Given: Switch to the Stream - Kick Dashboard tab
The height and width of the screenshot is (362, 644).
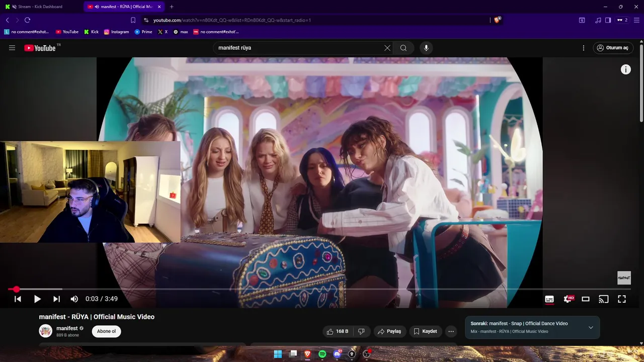Looking at the screenshot, I should [x=41, y=7].
